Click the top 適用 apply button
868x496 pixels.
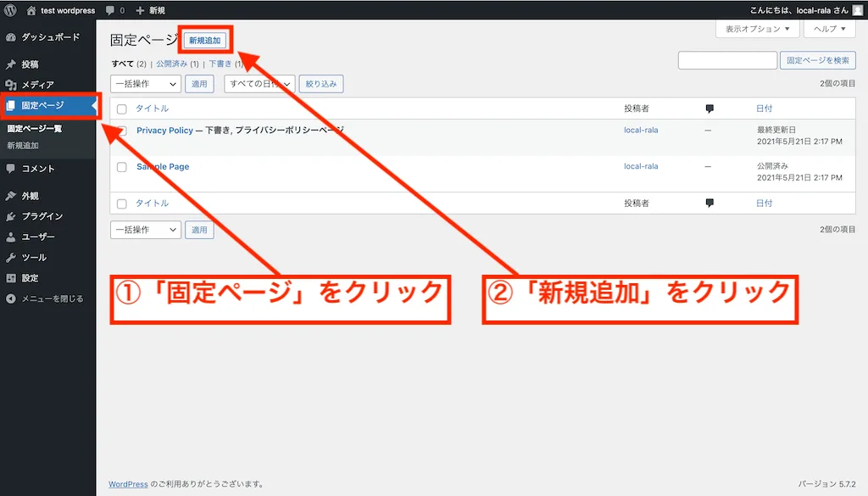click(199, 84)
